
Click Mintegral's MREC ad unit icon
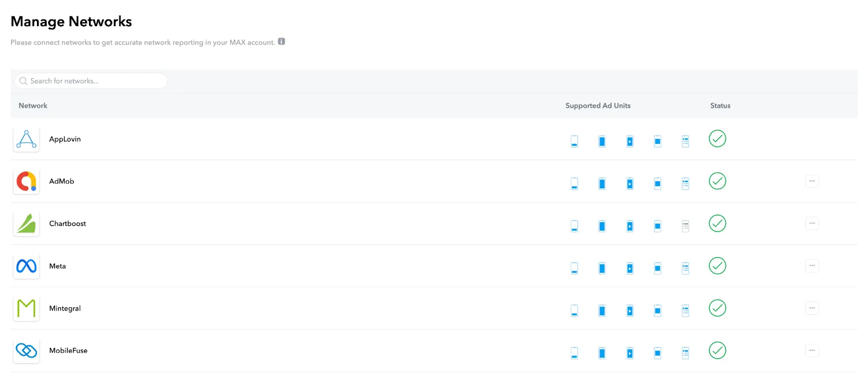(x=657, y=310)
